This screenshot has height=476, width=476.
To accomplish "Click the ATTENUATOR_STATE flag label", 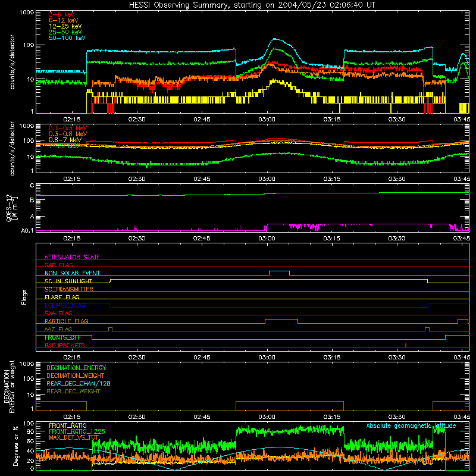I will [72, 257].
